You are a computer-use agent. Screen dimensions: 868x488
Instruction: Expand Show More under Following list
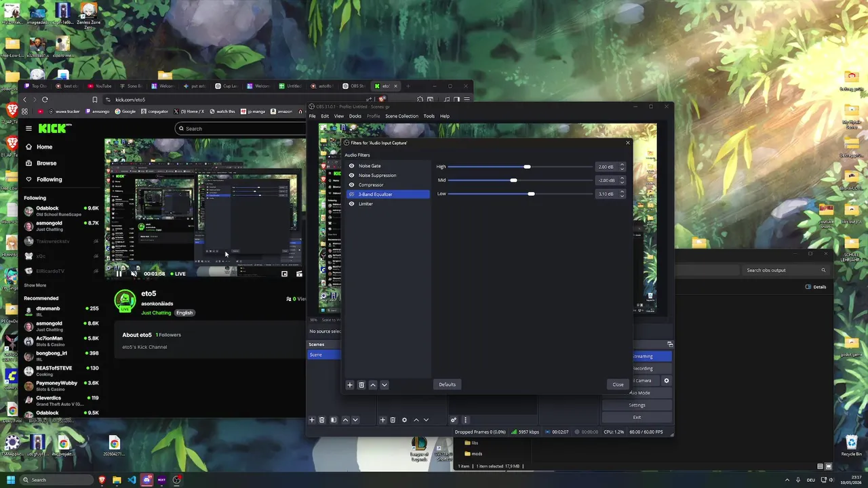tap(35, 285)
